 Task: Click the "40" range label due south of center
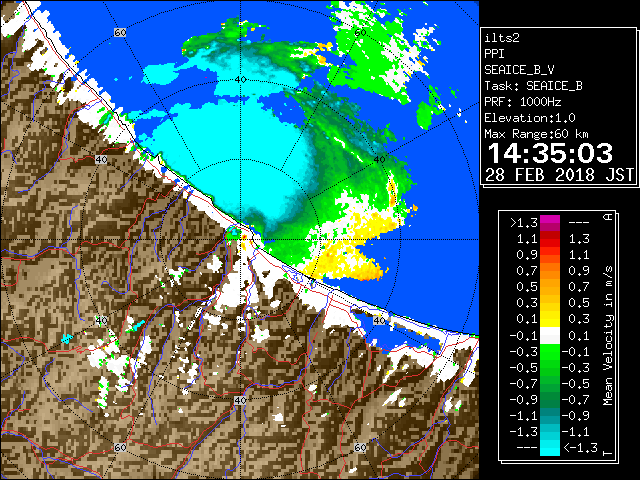pyautogui.click(x=240, y=400)
